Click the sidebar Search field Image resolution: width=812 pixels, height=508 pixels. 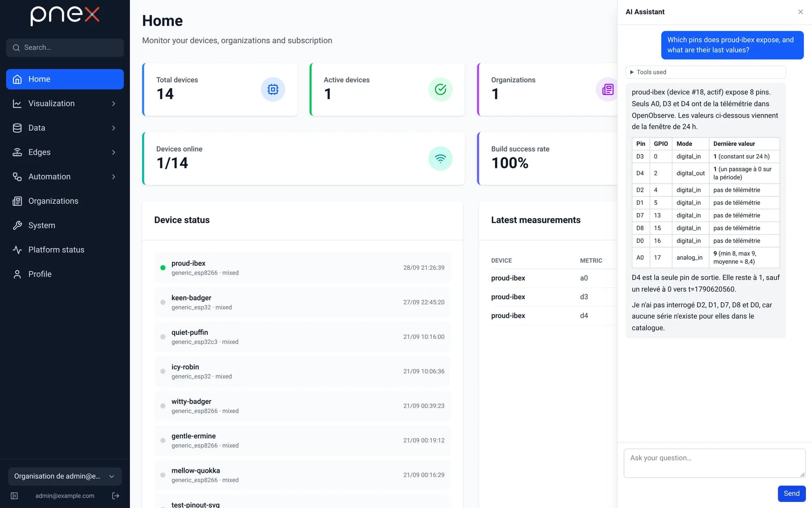coord(65,48)
